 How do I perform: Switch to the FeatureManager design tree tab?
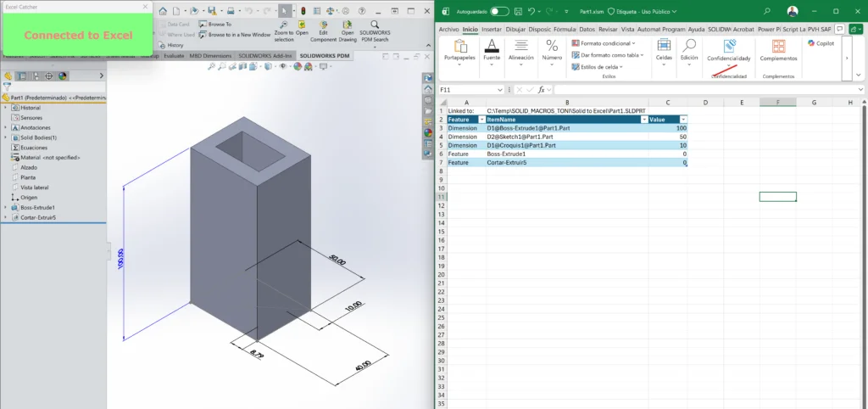8,76
